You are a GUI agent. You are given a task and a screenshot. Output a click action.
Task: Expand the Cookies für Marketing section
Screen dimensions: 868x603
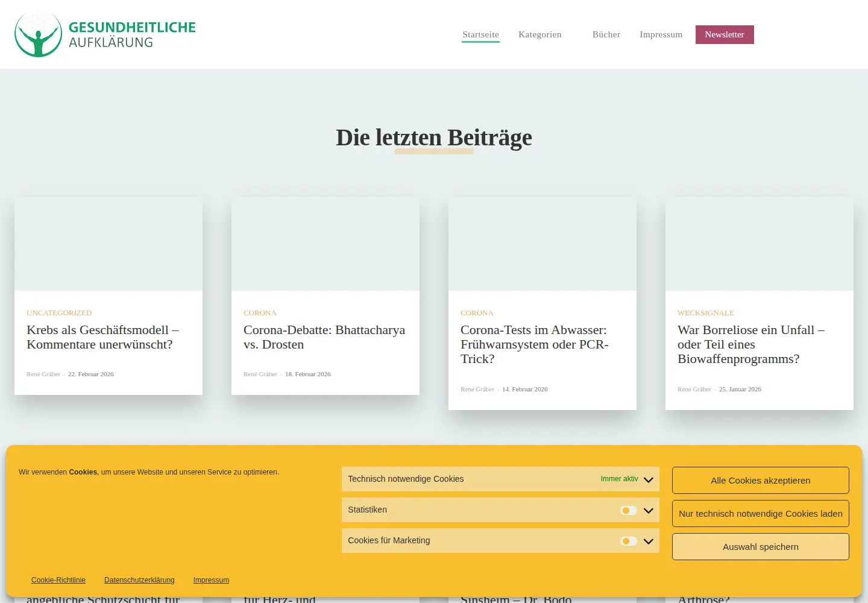[x=649, y=541]
